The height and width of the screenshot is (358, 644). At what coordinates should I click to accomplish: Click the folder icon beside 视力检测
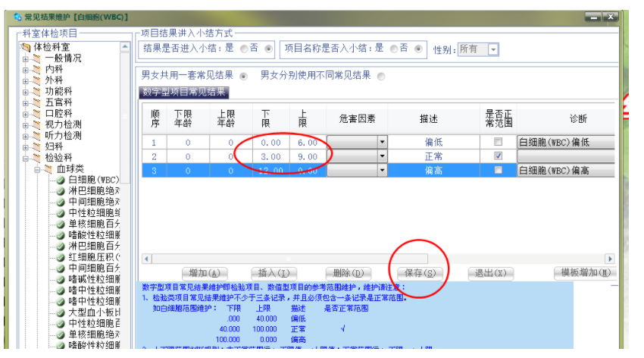click(37, 125)
